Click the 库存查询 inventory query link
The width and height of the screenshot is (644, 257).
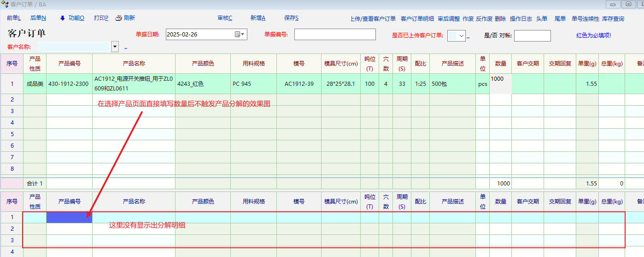point(613,19)
